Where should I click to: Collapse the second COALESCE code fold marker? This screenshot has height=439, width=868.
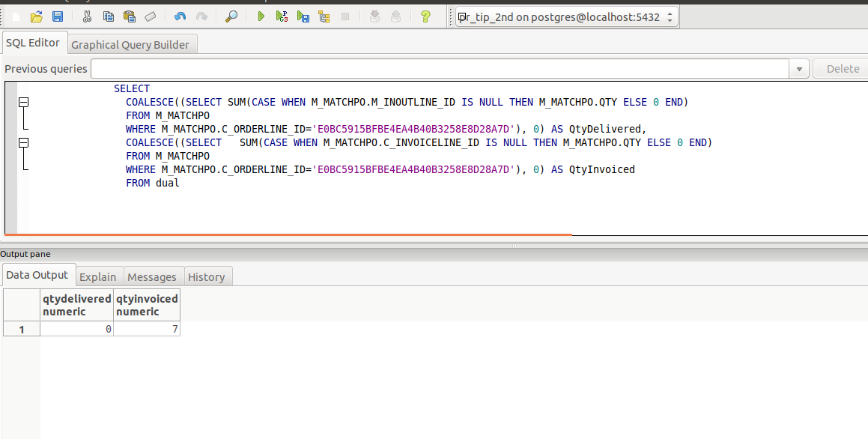click(x=23, y=142)
